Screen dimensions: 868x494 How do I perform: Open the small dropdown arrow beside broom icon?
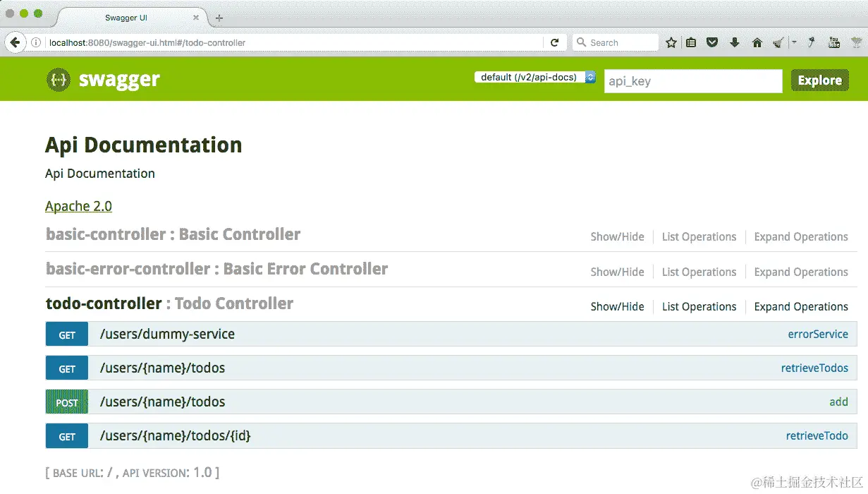click(793, 42)
